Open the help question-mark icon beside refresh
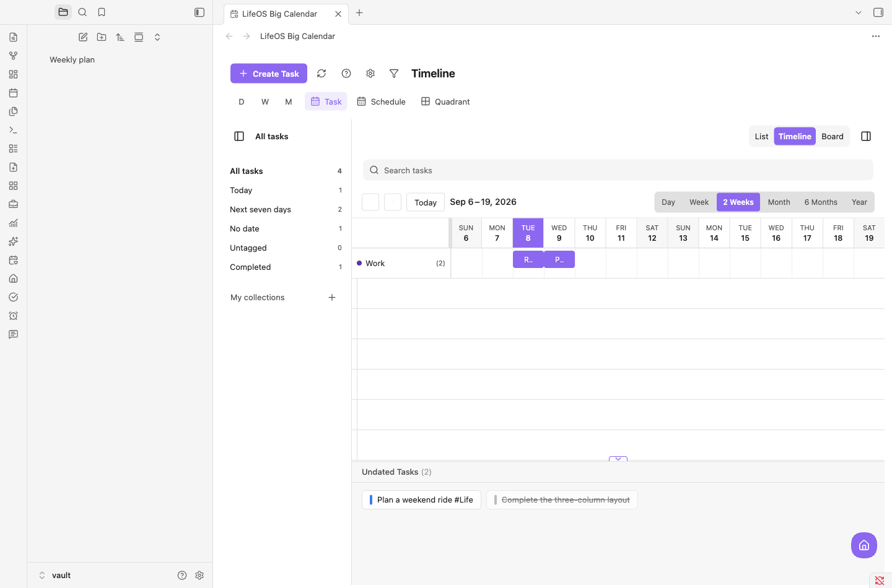Viewport: 892px width, 588px height. tap(346, 74)
